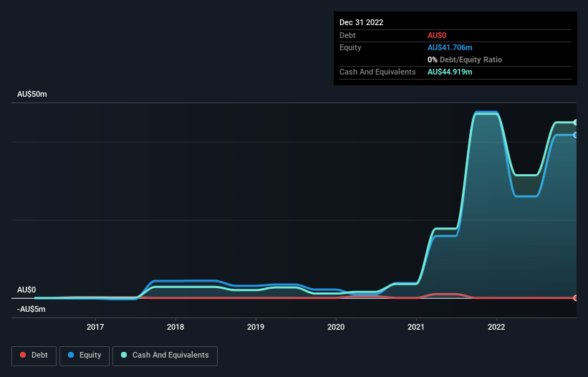Click the red AU$0 debt value

437,35
